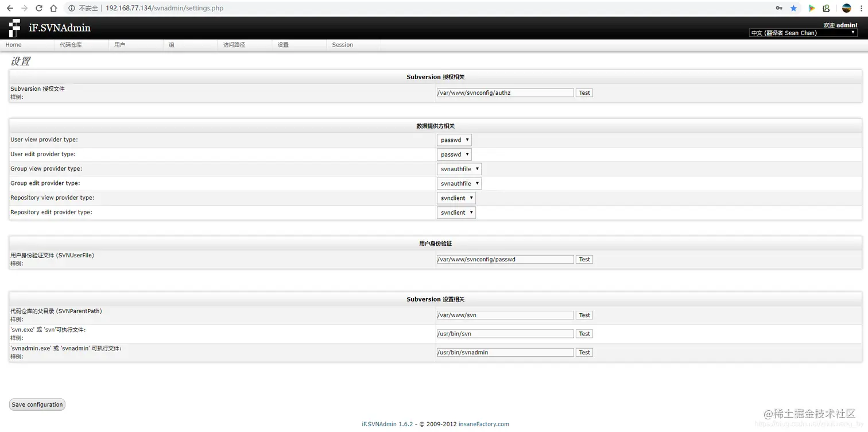Click the Group edit provider type label
Screen dimensions: 868x432
(45, 183)
